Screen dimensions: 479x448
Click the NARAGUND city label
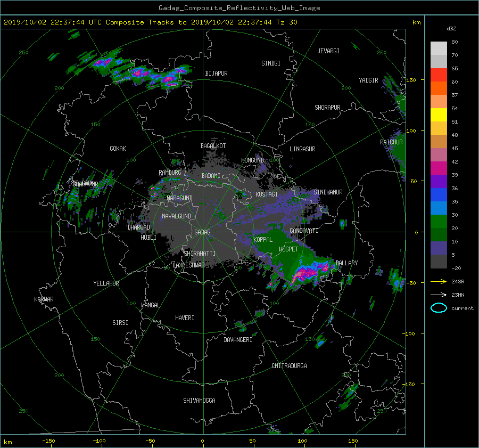[180, 198]
